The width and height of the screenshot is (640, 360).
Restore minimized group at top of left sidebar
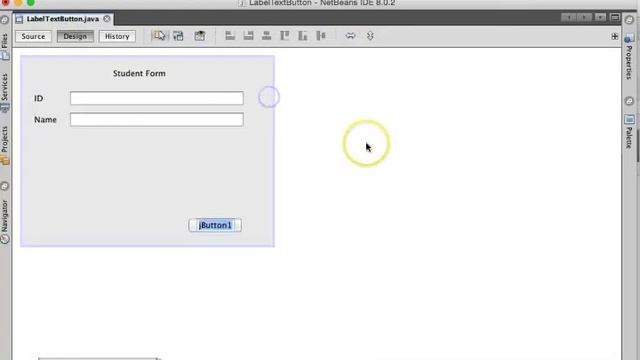pyautogui.click(x=5, y=20)
